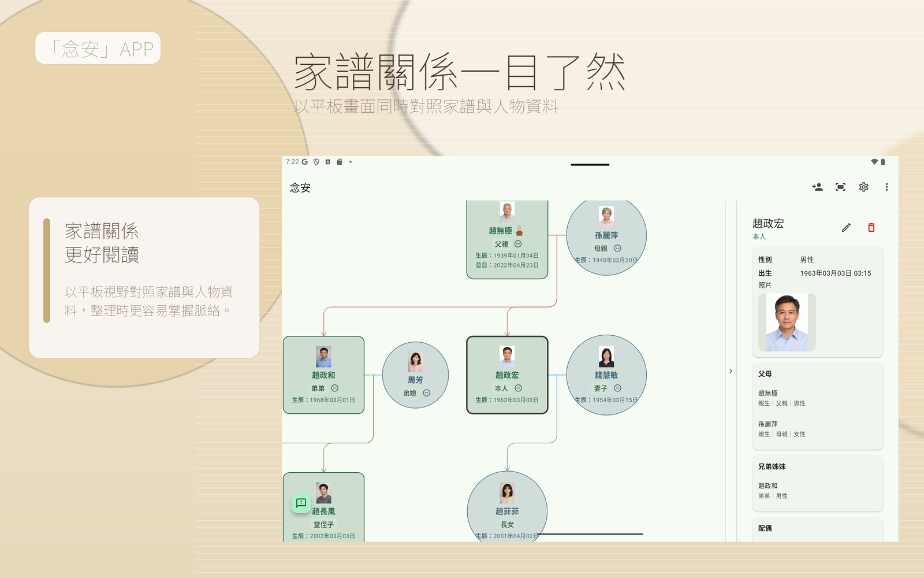This screenshot has height=578, width=924.
Task: Toggle the minus control on 周芳's node
Action: click(426, 393)
